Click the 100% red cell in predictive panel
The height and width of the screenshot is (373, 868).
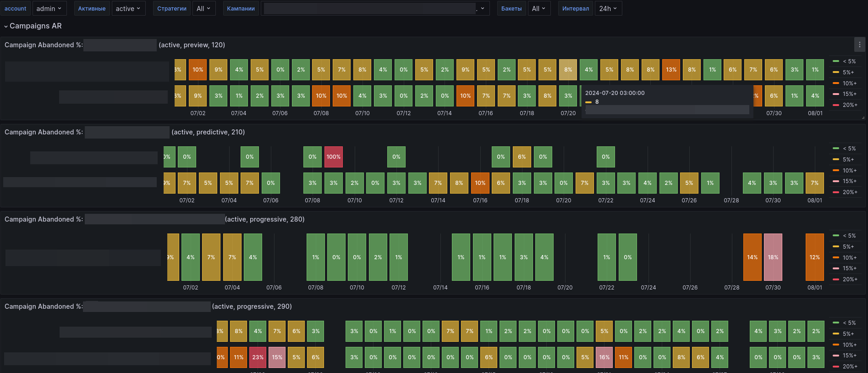click(x=334, y=157)
